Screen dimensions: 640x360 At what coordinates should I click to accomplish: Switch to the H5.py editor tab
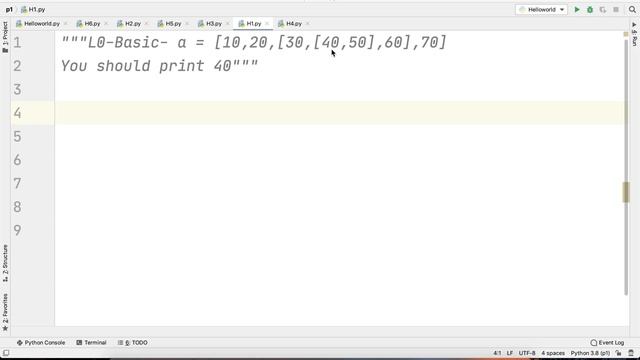tap(169, 24)
